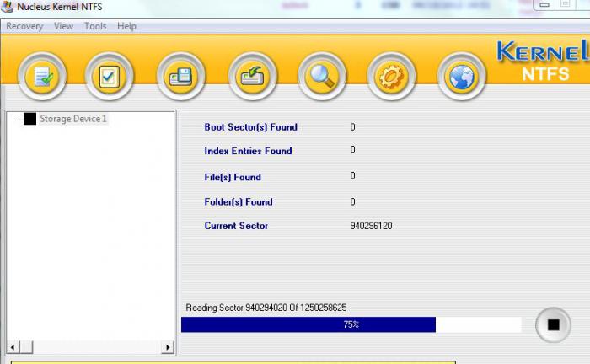Click the black Storage Device 1 icon

30,119
